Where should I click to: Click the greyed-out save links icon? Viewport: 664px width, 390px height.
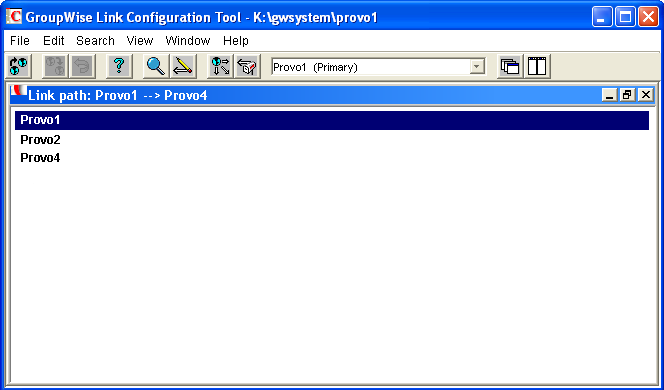coord(55,66)
